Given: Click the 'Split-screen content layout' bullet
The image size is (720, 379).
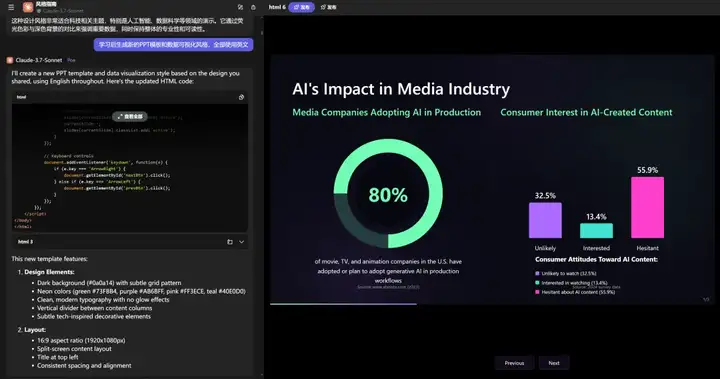Looking at the screenshot, I should click(x=74, y=349).
